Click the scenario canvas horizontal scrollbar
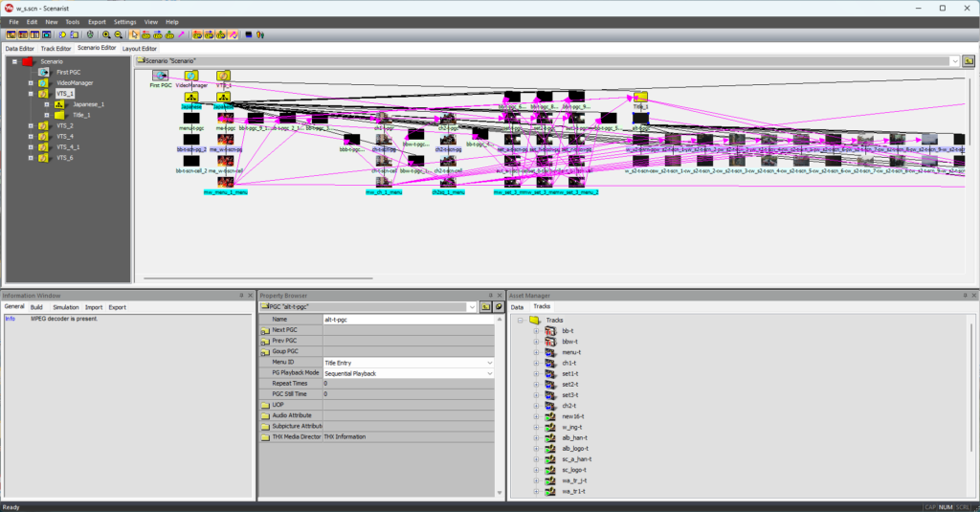The height and width of the screenshot is (512, 980). (258, 278)
